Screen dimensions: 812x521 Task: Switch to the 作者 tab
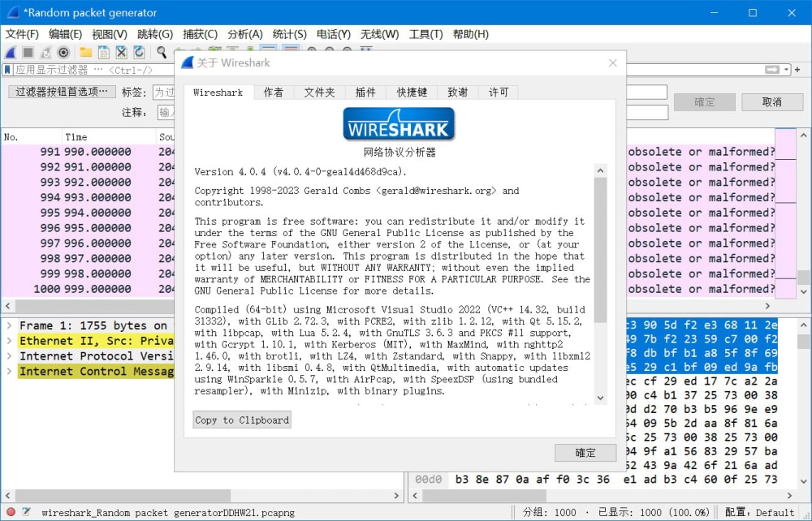click(273, 93)
